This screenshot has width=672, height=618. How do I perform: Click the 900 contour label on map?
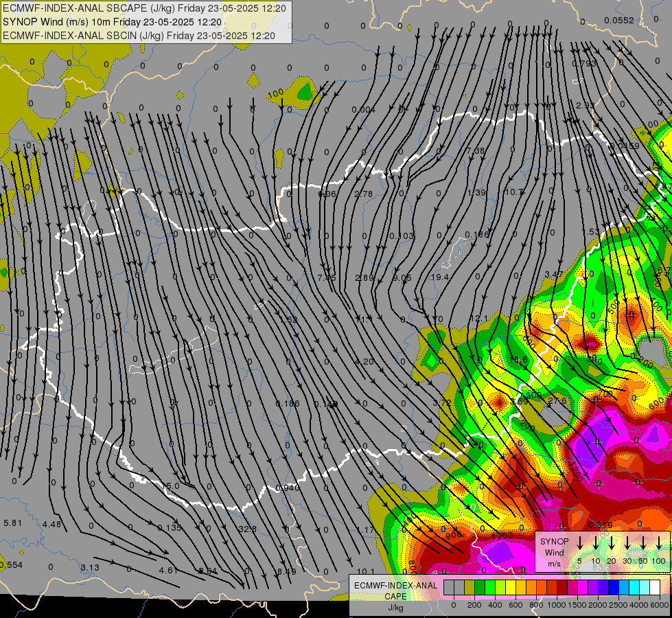tap(454, 534)
